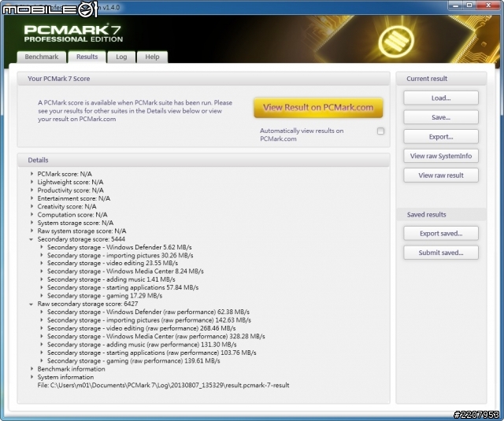The image size is (504, 421).
Task: Close the PCMark 7 window
Action: 488,5
